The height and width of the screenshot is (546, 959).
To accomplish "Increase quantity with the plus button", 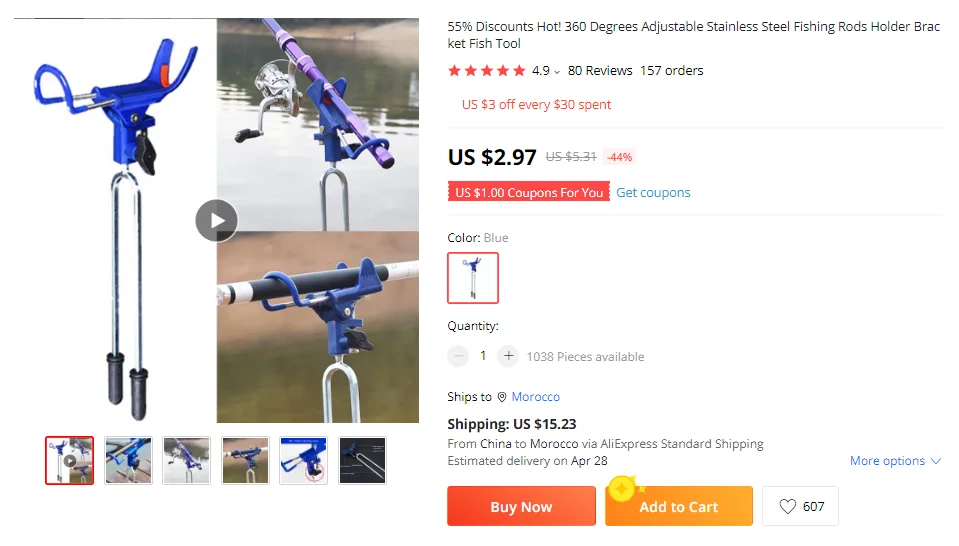I will coord(508,355).
